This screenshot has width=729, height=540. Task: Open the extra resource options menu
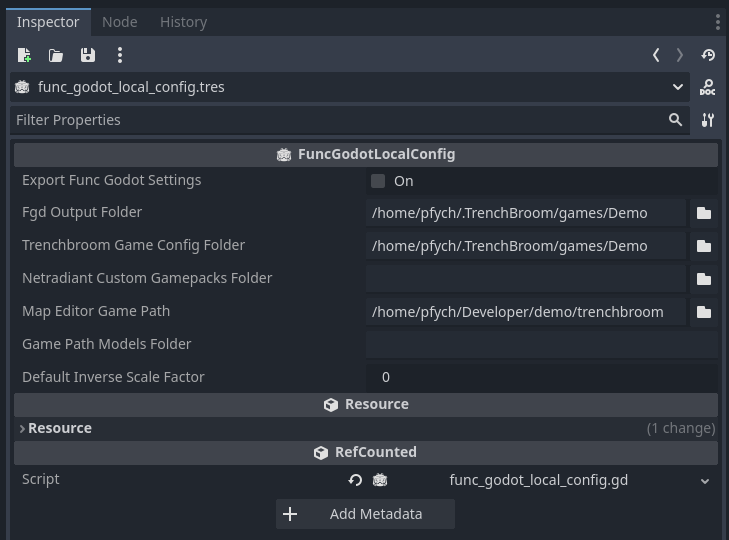click(120, 55)
